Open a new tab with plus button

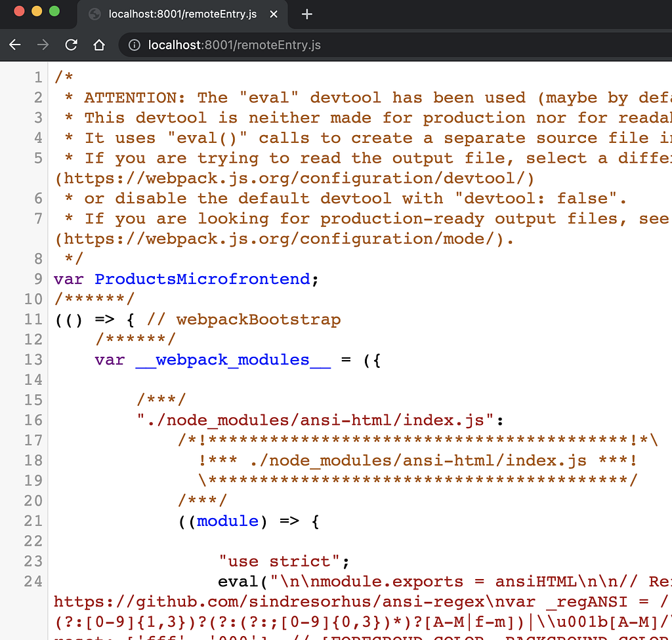click(307, 14)
